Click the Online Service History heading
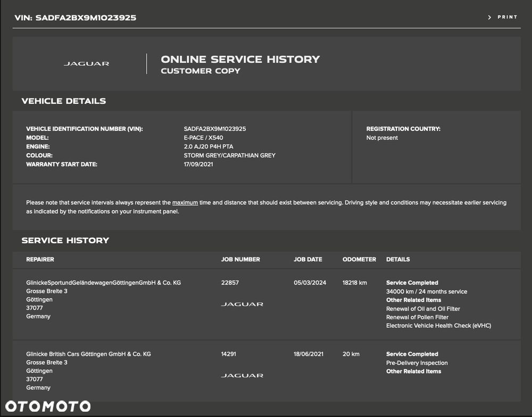532x417 pixels. [240, 59]
